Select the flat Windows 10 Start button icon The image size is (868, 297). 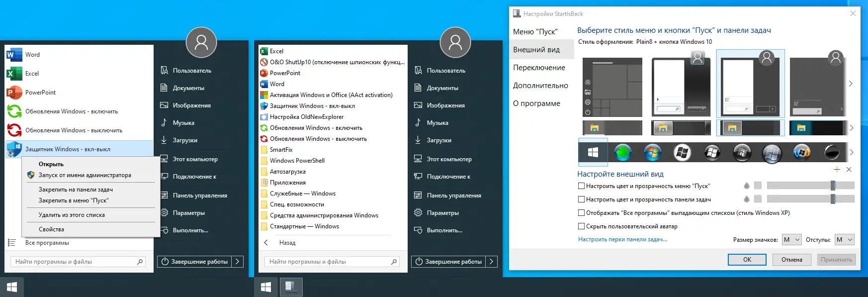(593, 153)
